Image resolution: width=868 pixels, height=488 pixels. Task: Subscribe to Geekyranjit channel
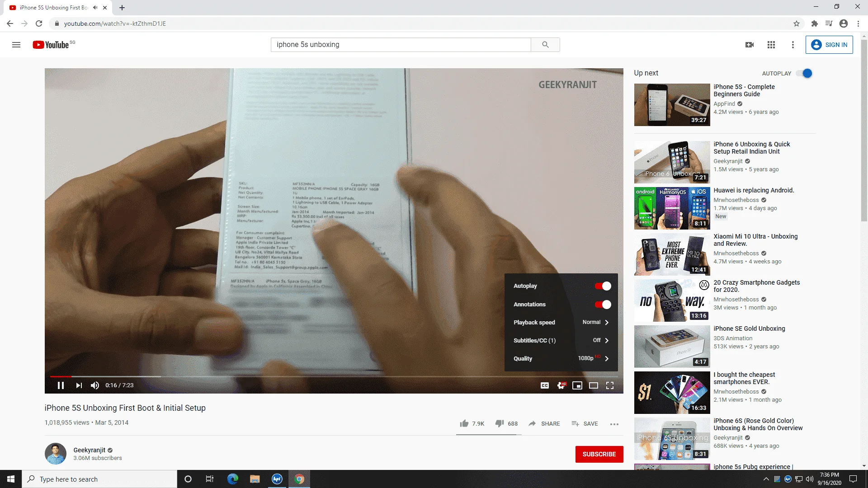click(599, 454)
